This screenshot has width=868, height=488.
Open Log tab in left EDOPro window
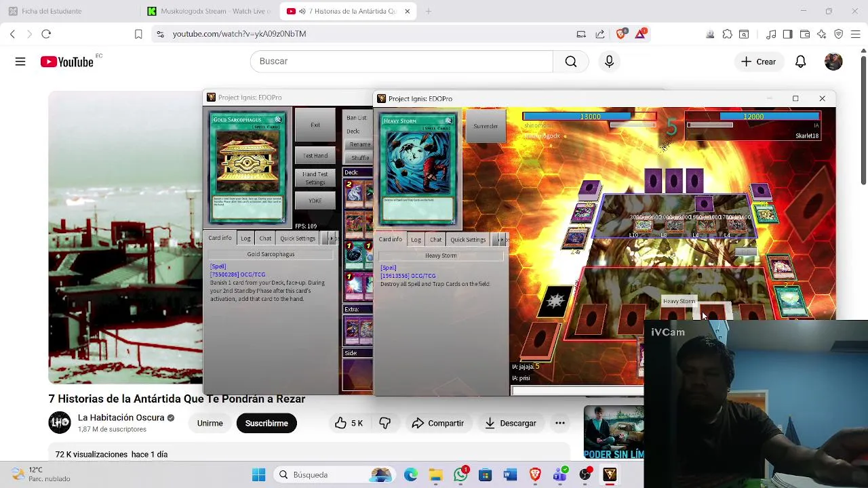coord(245,238)
